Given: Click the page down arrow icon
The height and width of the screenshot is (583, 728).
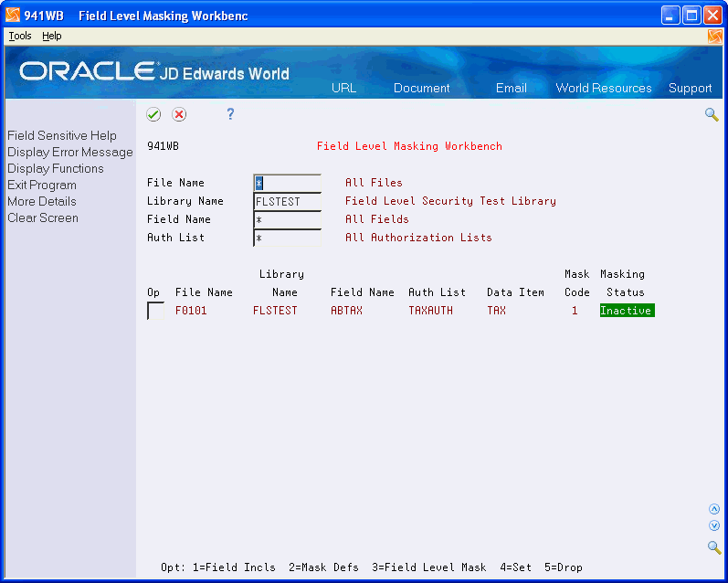Looking at the screenshot, I should [714, 525].
